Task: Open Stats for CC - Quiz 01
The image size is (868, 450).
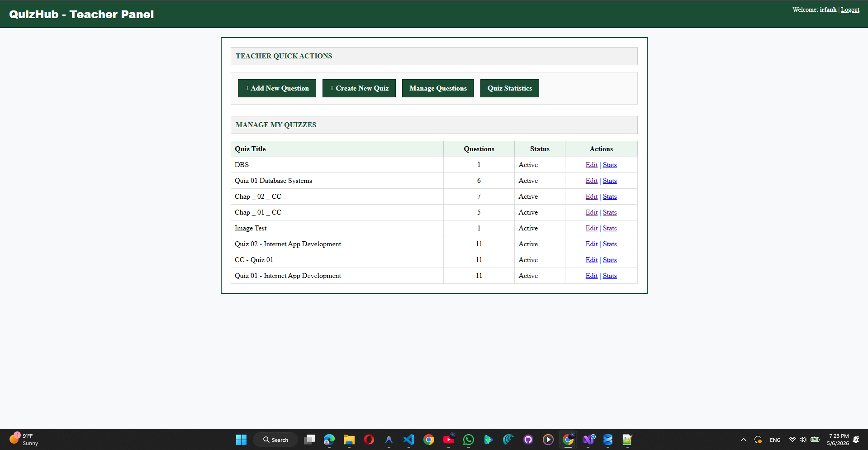Action: (x=610, y=260)
